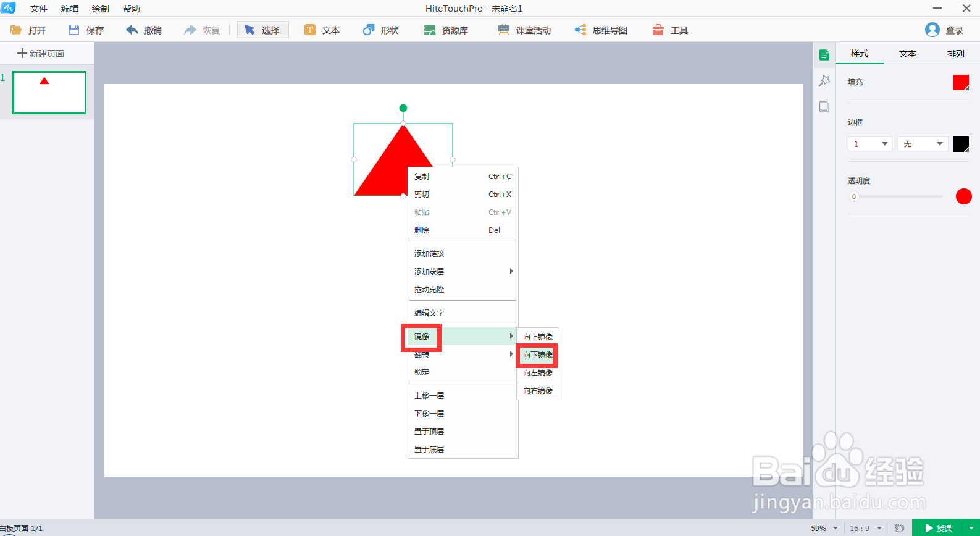Choose 置于顶层 in context menu
Viewport: 980px width, 536px height.
click(x=463, y=432)
